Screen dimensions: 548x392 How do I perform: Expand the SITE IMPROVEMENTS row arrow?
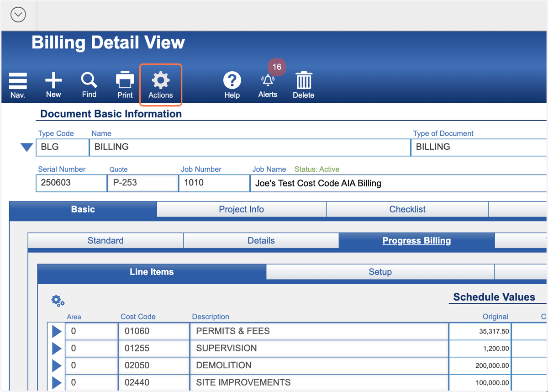(57, 383)
